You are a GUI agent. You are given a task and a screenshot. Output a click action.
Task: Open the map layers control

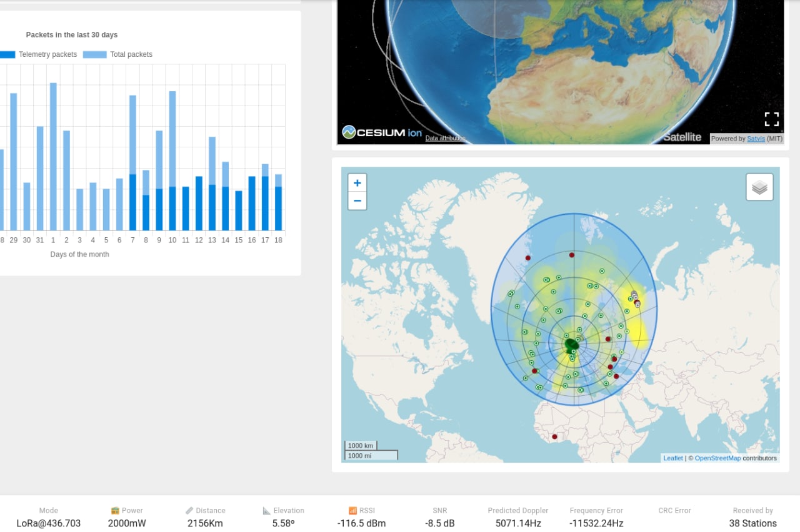[759, 187]
